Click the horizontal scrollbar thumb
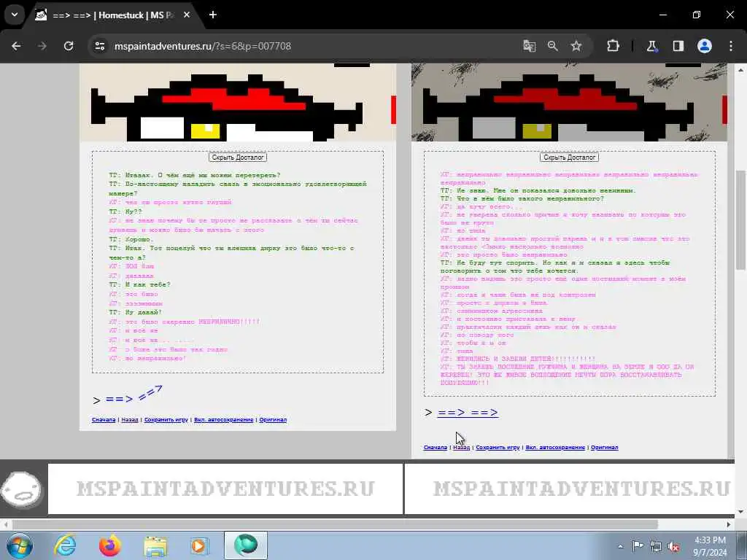Image resolution: width=747 pixels, height=560 pixels. click(335, 524)
